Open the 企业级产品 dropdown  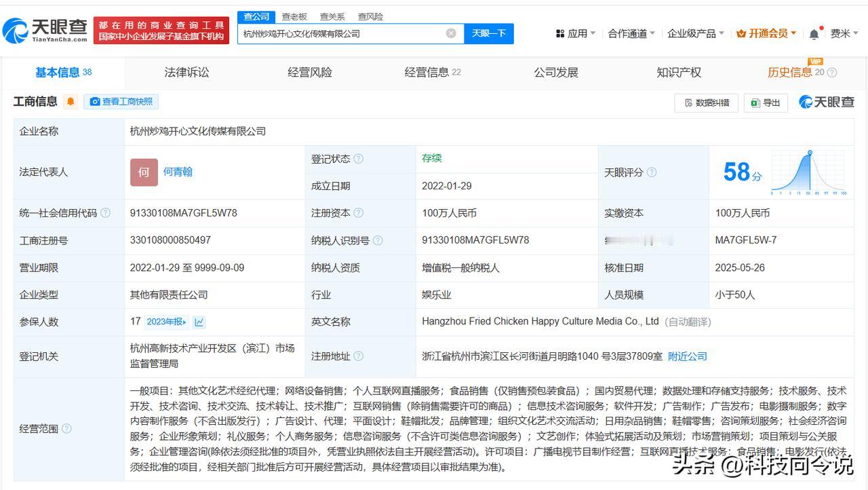[696, 33]
